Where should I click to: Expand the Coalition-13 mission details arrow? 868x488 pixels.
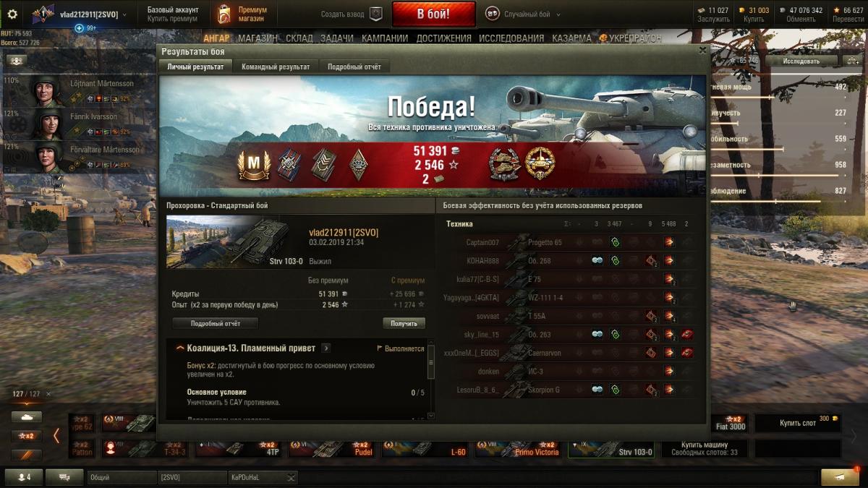point(326,348)
